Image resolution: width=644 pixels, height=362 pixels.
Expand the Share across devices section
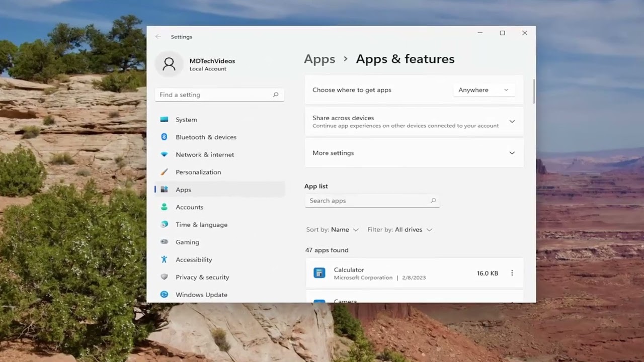(512, 121)
